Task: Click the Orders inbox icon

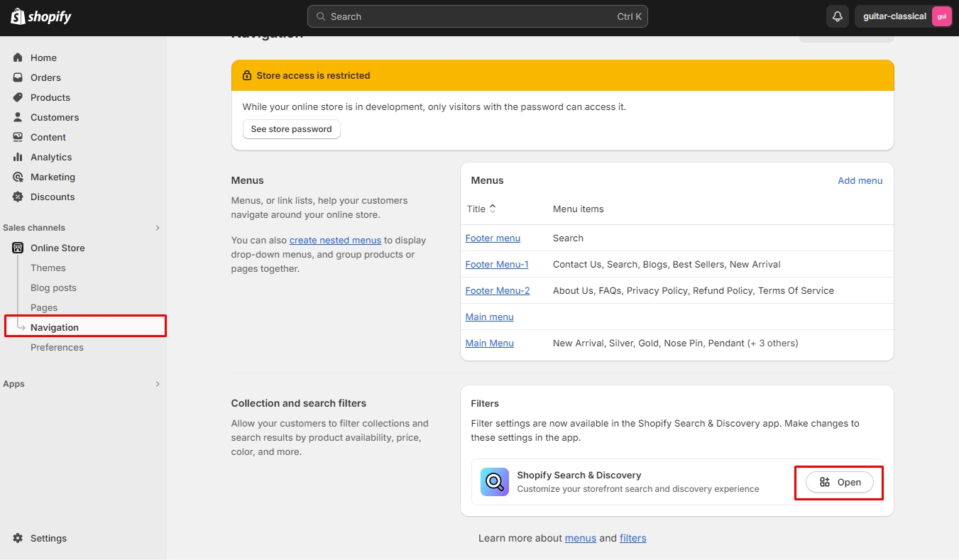Action: click(x=18, y=77)
